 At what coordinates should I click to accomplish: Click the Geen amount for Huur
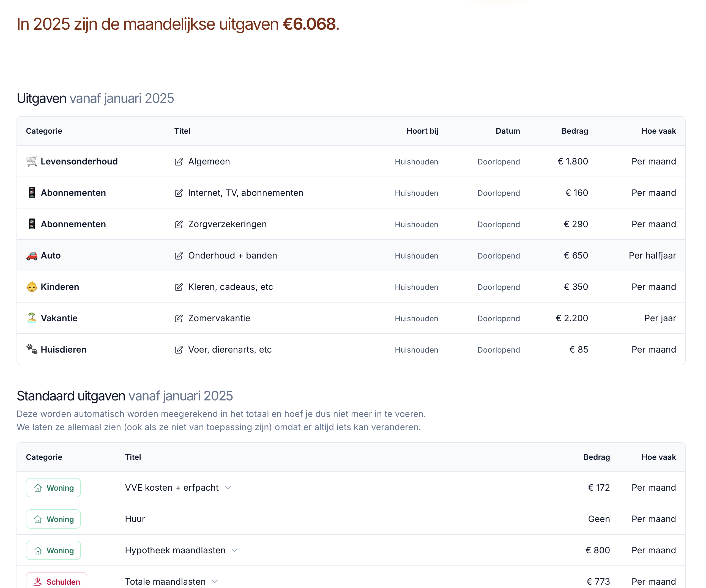[599, 519]
